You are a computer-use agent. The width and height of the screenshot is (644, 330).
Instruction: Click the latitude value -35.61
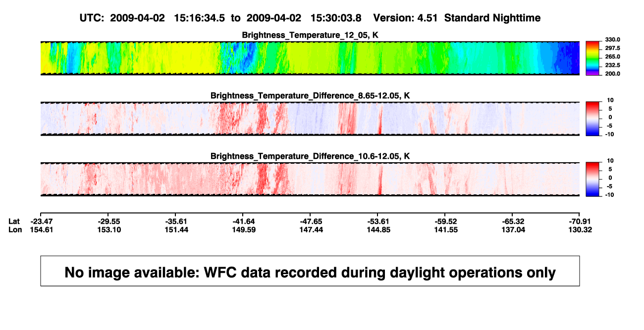(176, 221)
